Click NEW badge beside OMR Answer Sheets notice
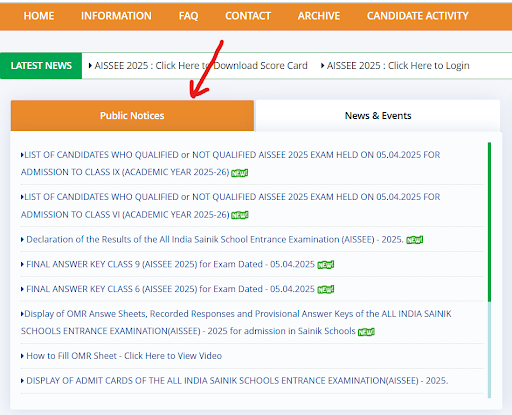 click(366, 332)
